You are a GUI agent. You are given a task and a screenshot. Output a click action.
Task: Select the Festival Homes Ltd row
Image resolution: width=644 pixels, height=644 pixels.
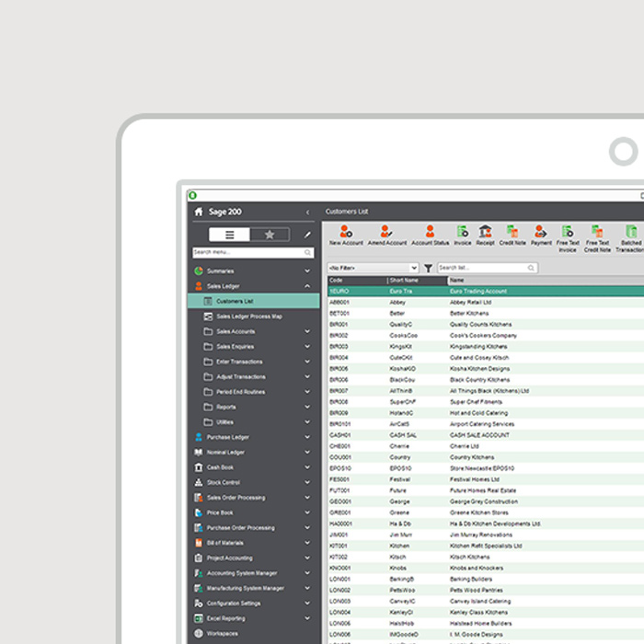pyautogui.click(x=486, y=479)
